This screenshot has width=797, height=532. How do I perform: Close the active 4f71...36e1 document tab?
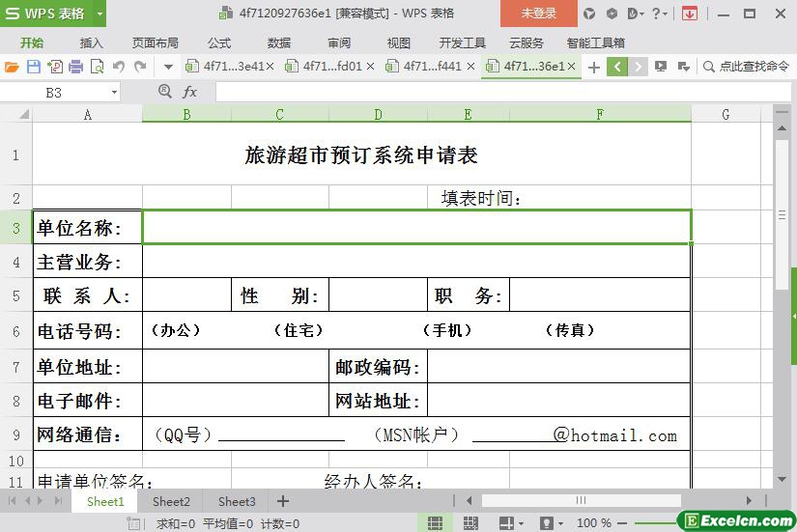pos(571,66)
